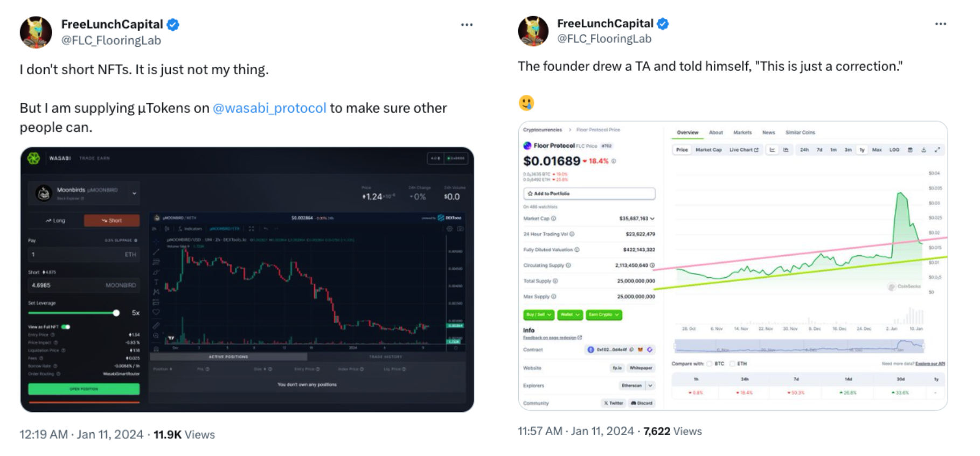Expand the Moonbirds token selector dropdown
This screenshot has width=980, height=456.
[x=134, y=193]
